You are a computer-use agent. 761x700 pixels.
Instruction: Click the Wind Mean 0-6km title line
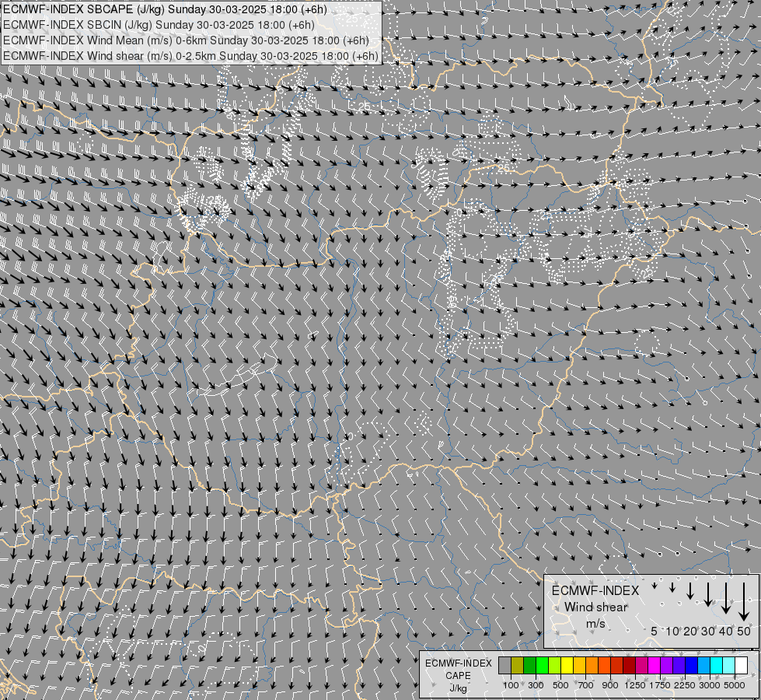pyautogui.click(x=186, y=40)
